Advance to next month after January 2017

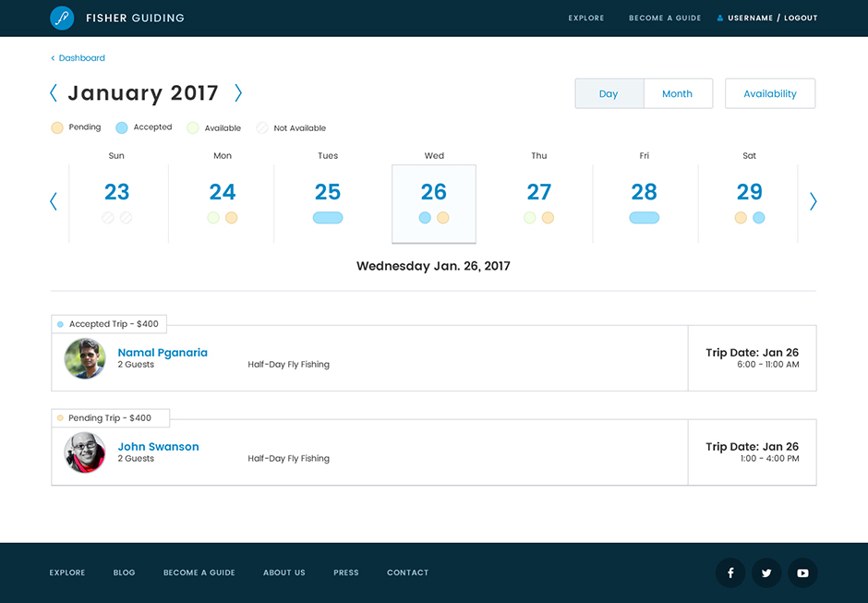coord(238,93)
